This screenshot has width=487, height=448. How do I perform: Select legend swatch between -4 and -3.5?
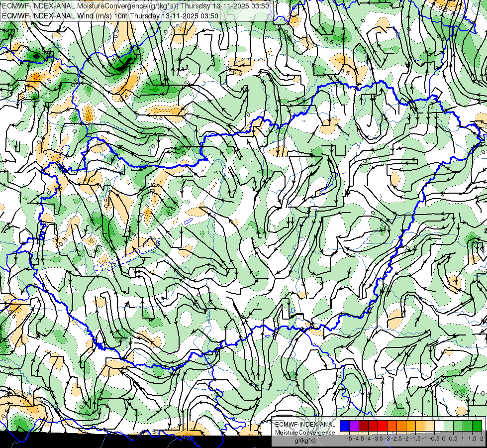(x=373, y=426)
